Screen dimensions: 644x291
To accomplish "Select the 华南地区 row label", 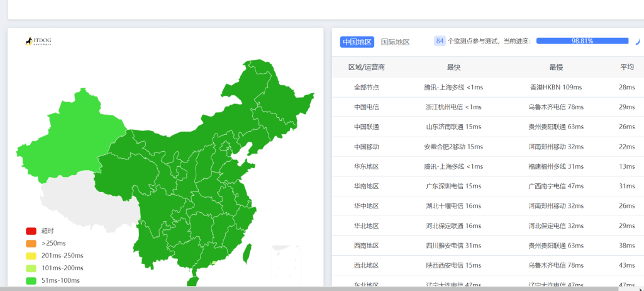I will [x=367, y=186].
